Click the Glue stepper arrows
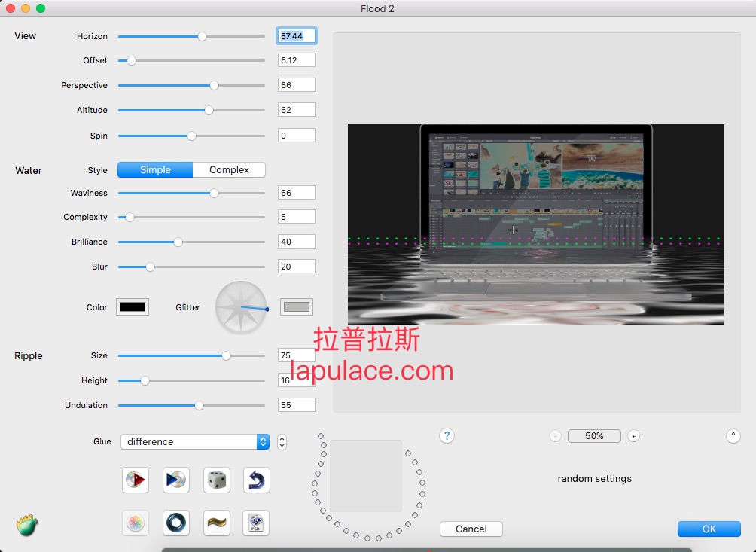 282,442
